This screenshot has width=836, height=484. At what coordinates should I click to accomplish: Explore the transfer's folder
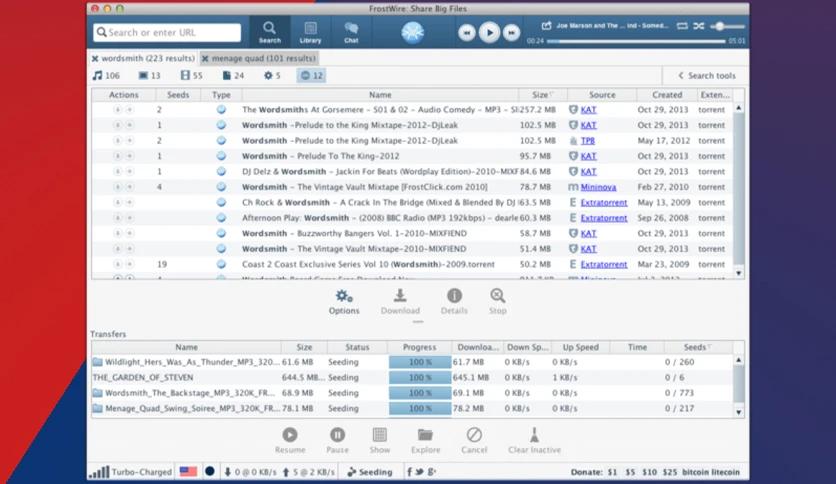click(x=425, y=441)
